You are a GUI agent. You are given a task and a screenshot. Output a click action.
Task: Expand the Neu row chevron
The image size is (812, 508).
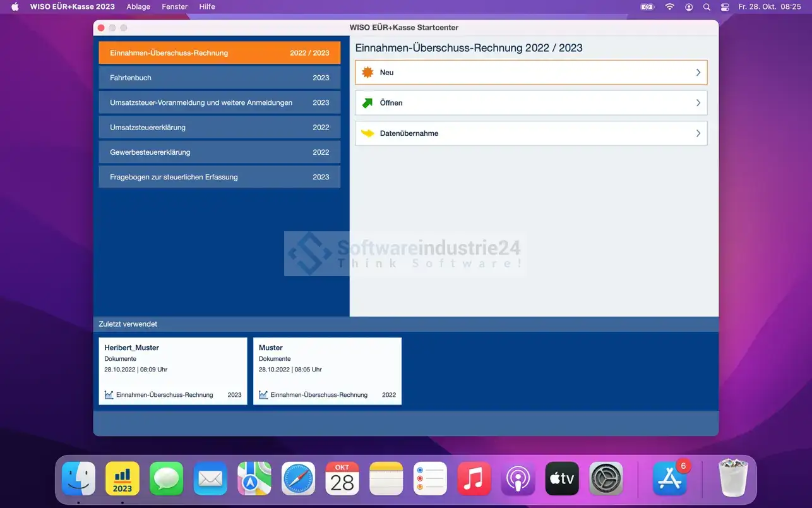pyautogui.click(x=698, y=73)
